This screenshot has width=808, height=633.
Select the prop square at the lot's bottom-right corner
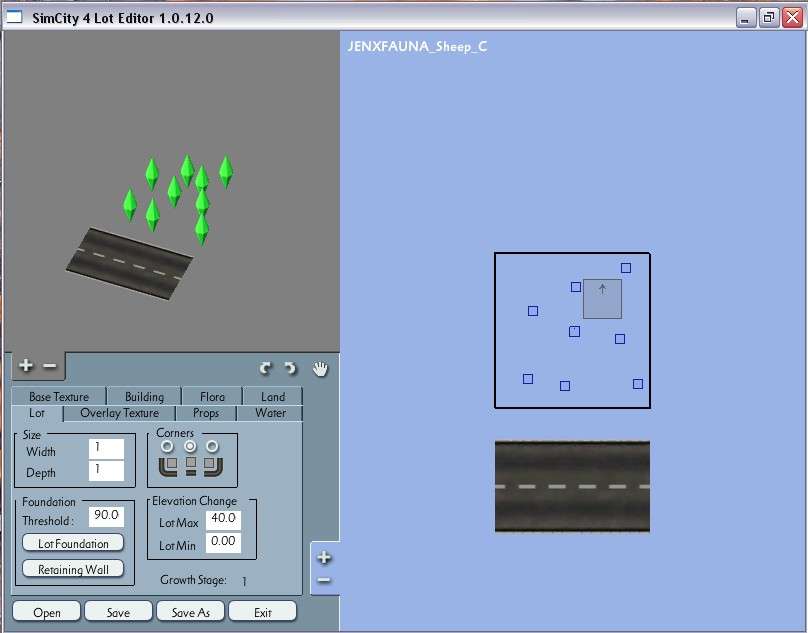click(x=638, y=384)
